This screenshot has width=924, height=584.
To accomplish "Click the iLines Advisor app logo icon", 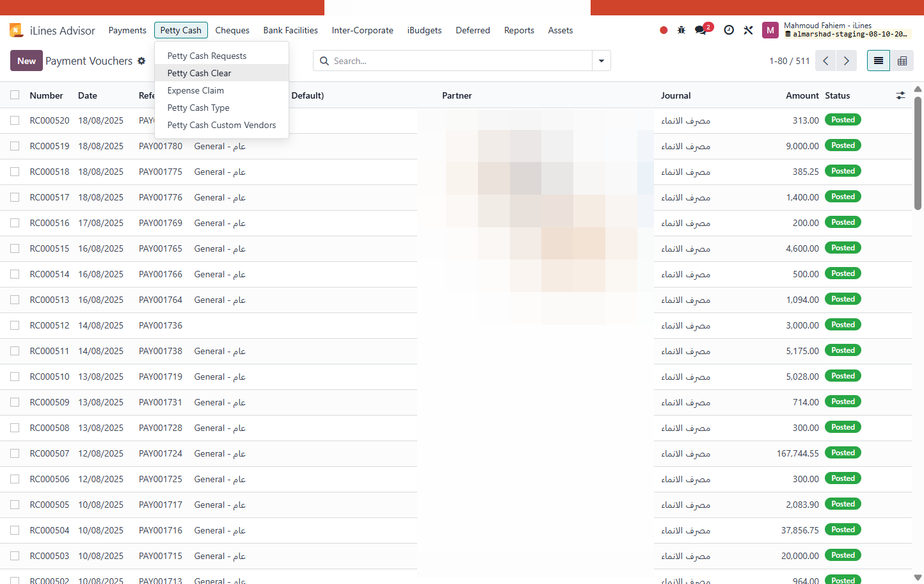I will [x=16, y=30].
